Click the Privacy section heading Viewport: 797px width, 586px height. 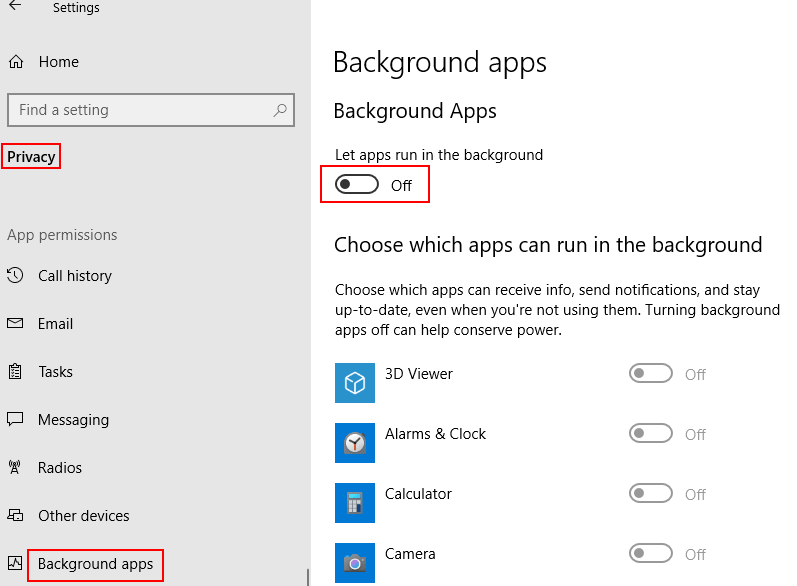point(31,157)
